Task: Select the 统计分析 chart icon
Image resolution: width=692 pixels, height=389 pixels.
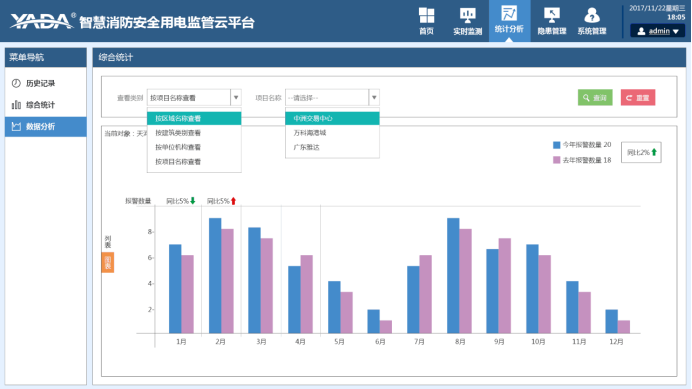Action: pyautogui.click(x=509, y=13)
